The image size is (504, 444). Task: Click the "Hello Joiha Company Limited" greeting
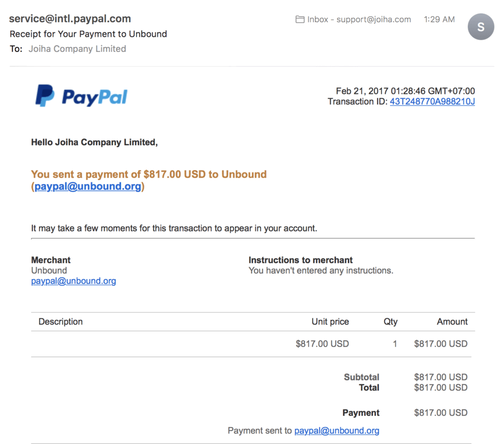pos(94,142)
